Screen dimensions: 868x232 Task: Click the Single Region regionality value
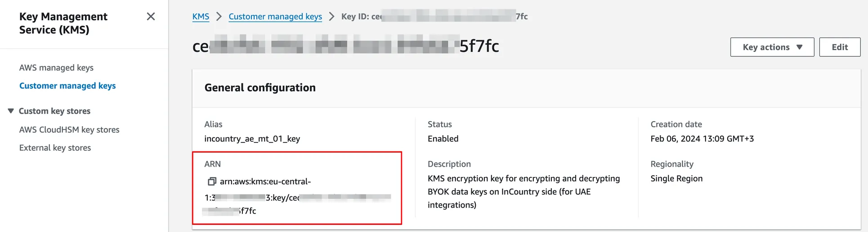pyautogui.click(x=676, y=178)
